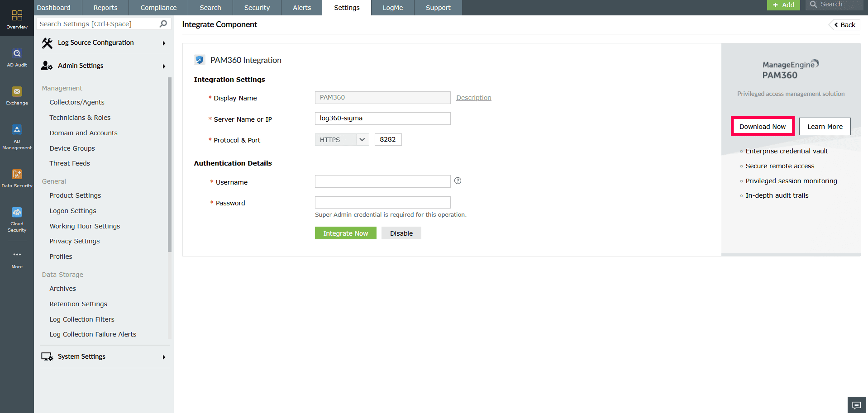The height and width of the screenshot is (413, 868).
Task: Click the Learn More button
Action: [825, 126]
